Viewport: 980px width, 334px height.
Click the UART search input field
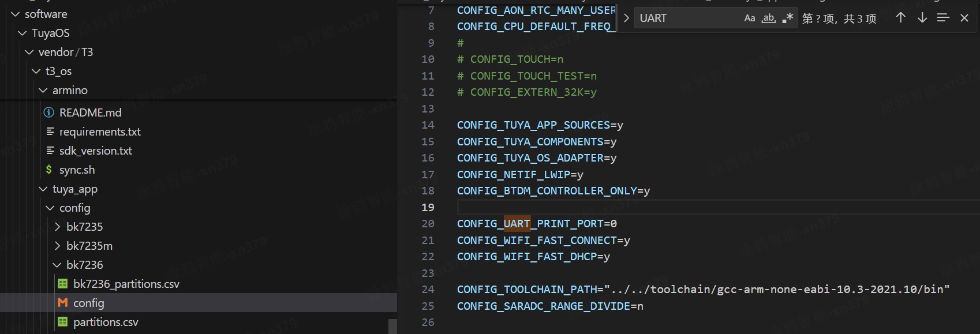[687, 18]
